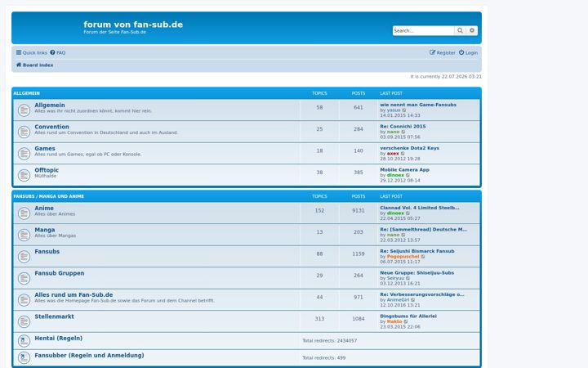This screenshot has height=368, width=588.
Task: Open user profile axex
Action: pyautogui.click(x=393, y=154)
